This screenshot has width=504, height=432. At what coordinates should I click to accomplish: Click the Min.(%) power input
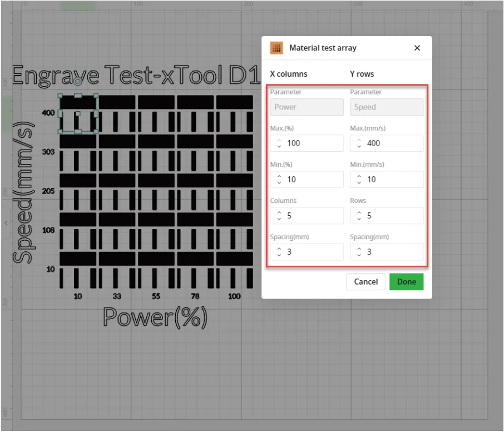tap(307, 179)
